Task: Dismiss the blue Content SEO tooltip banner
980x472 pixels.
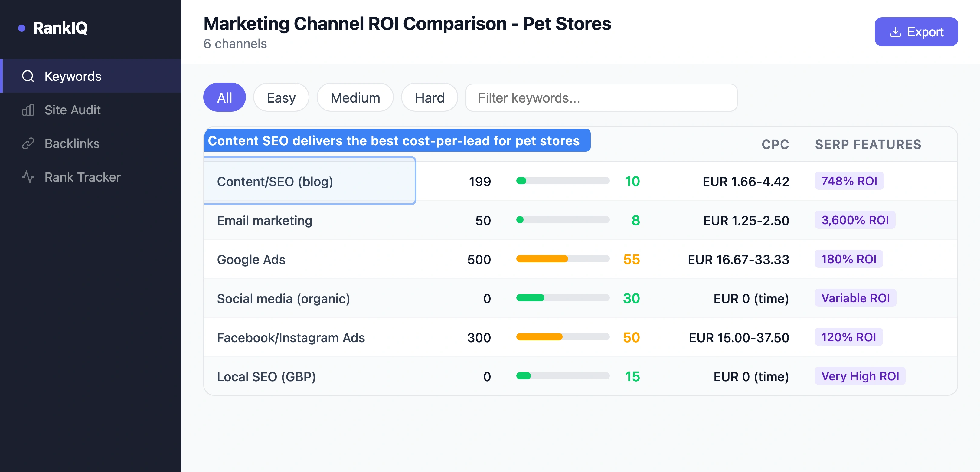Action: [397, 140]
